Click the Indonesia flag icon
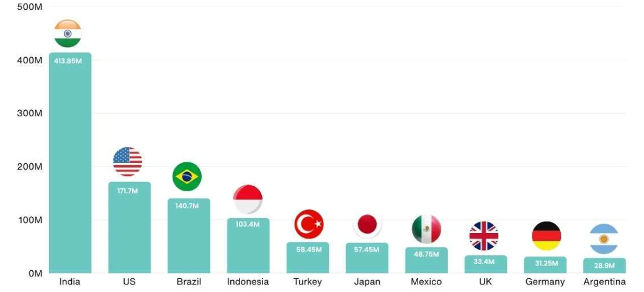Screen dimensions: 644x292 click(248, 199)
